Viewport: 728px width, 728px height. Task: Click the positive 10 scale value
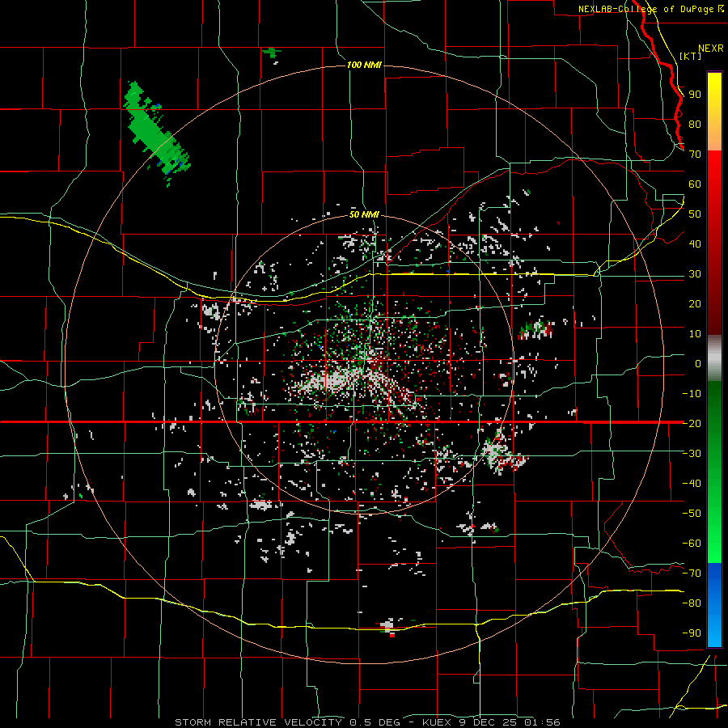(695, 334)
